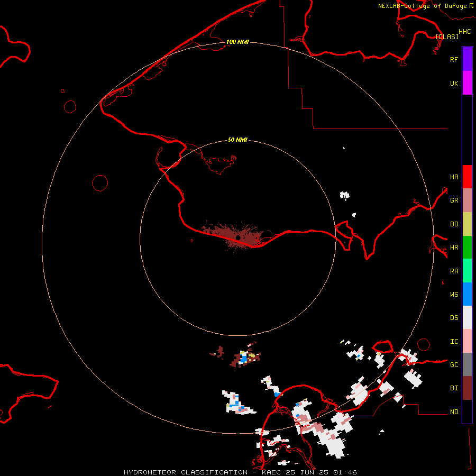Click the DS legend label

pos(454,317)
